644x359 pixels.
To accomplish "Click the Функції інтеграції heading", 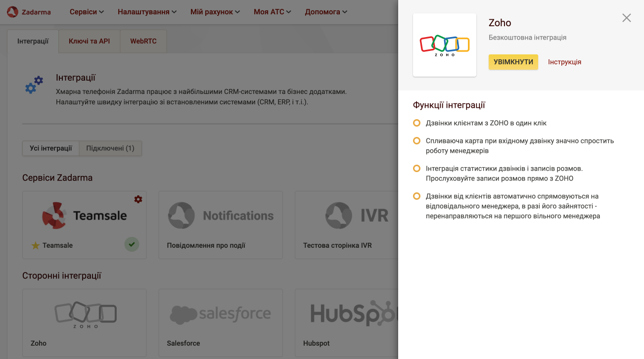I will [x=449, y=105].
